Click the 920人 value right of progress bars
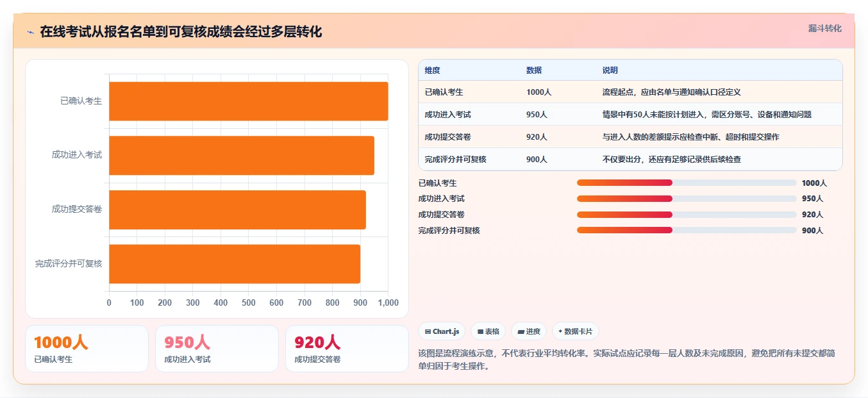Screen dimensions: 868x398 click(812, 215)
